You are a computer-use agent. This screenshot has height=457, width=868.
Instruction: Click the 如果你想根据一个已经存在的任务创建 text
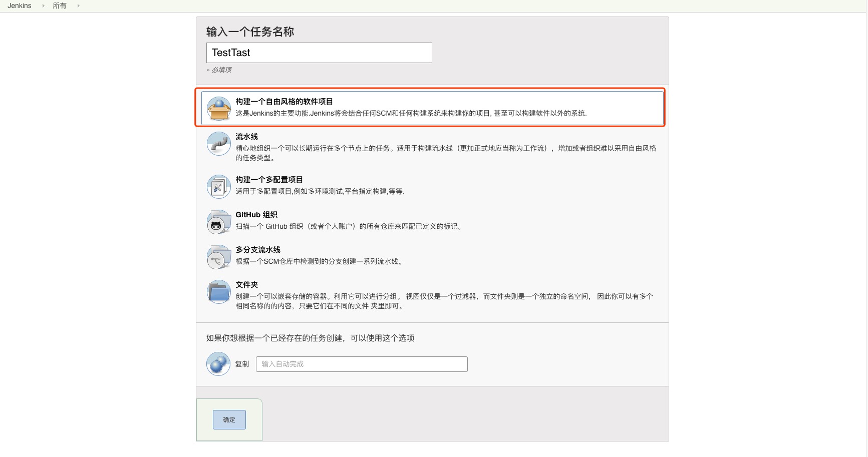pyautogui.click(x=310, y=338)
